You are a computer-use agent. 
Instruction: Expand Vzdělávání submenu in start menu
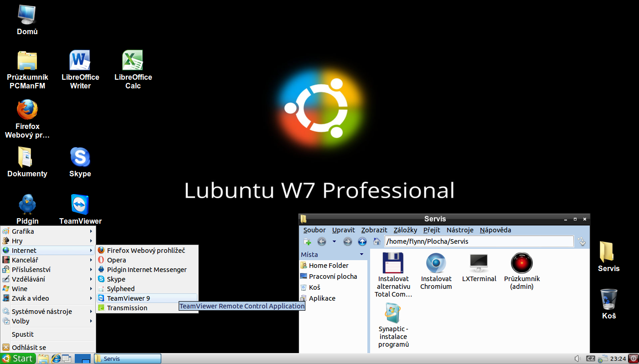[48, 279]
